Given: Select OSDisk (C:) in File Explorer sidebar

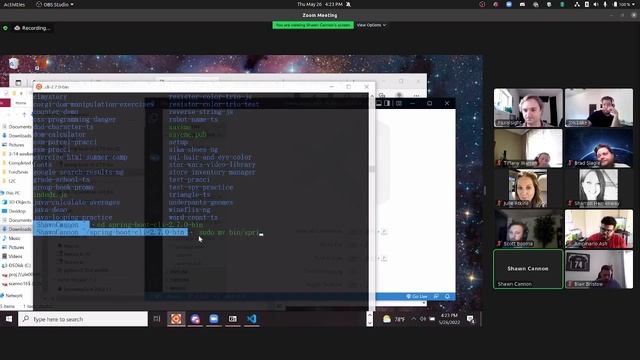Looking at the screenshot, I should [x=16, y=265].
